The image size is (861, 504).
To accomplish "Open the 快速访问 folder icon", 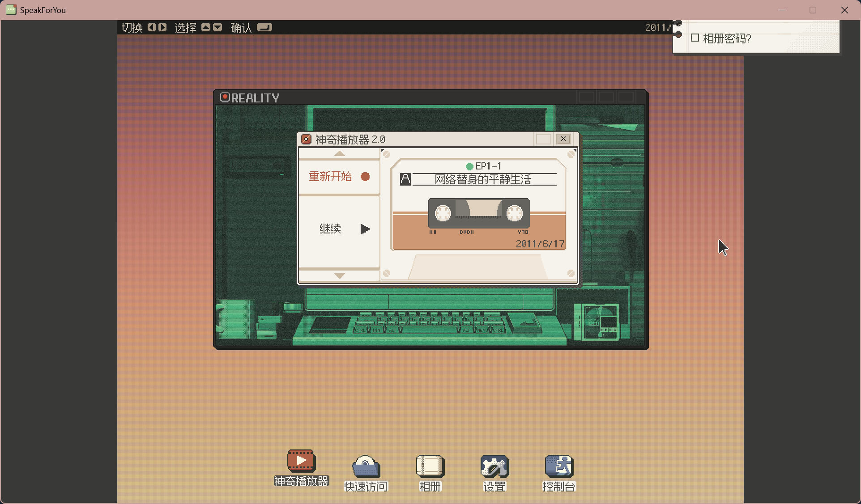I will pyautogui.click(x=366, y=466).
